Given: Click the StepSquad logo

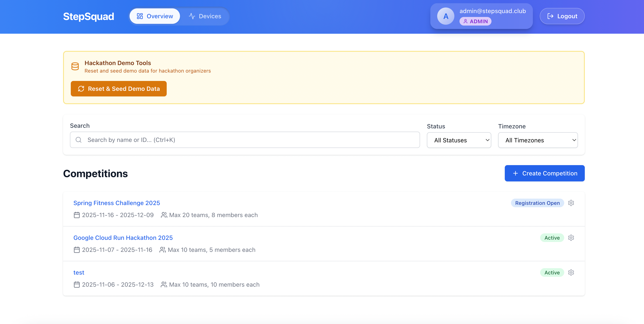Looking at the screenshot, I should [89, 17].
